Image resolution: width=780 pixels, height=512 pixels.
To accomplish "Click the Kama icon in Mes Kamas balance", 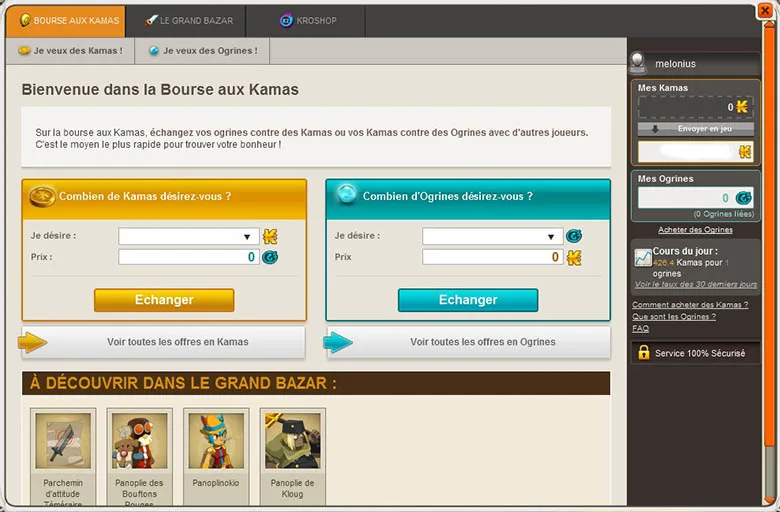I will [742, 106].
